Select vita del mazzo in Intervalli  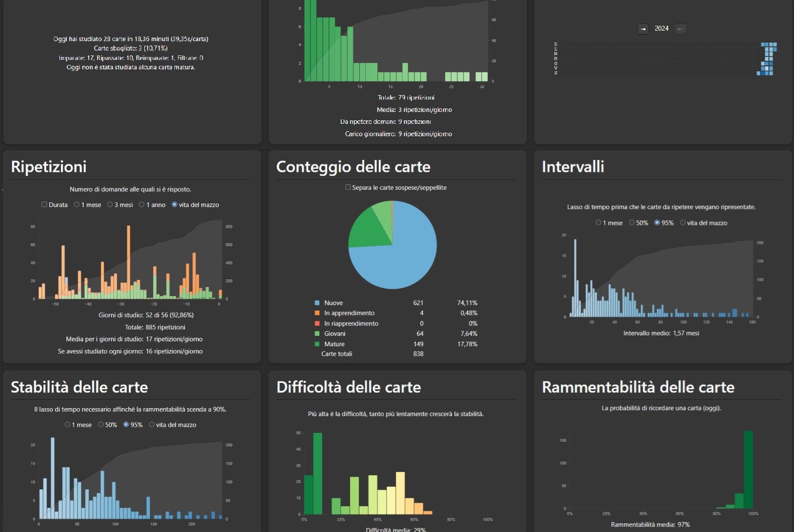pyautogui.click(x=683, y=223)
